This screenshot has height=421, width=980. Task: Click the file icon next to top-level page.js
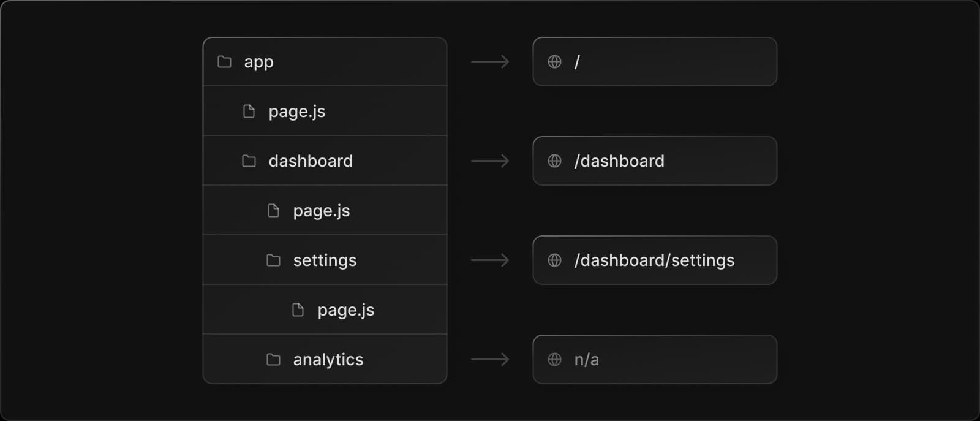[x=249, y=112]
